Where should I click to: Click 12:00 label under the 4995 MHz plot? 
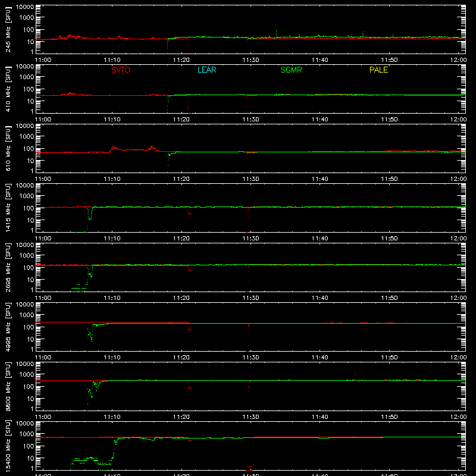458,358
